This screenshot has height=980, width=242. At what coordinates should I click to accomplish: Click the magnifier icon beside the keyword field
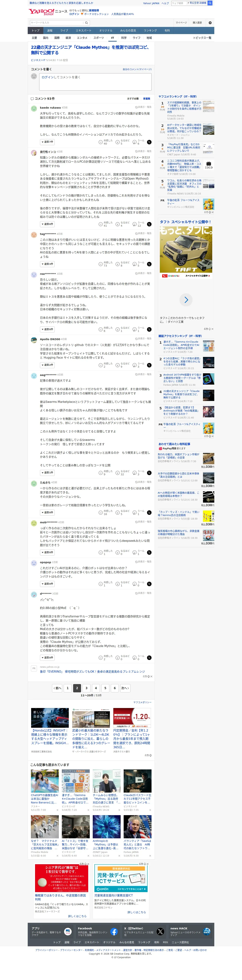(x=87, y=23)
